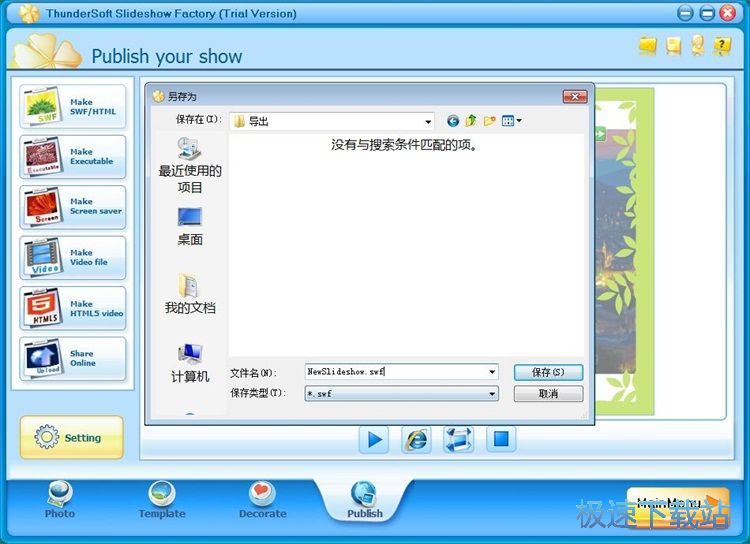Open 计算机 location in sidebar
The width and height of the screenshot is (750, 544).
click(x=190, y=363)
